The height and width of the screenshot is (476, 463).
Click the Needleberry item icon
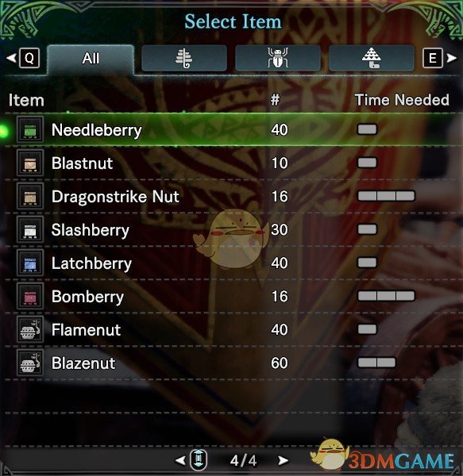pyautogui.click(x=30, y=129)
